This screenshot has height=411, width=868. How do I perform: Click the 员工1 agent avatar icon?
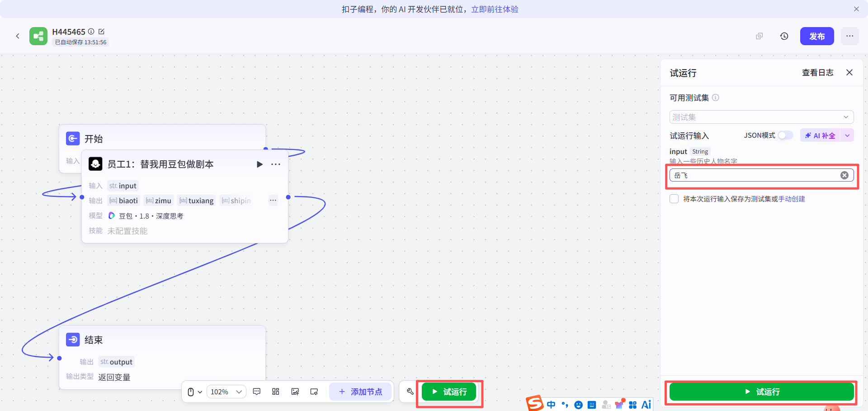point(95,164)
